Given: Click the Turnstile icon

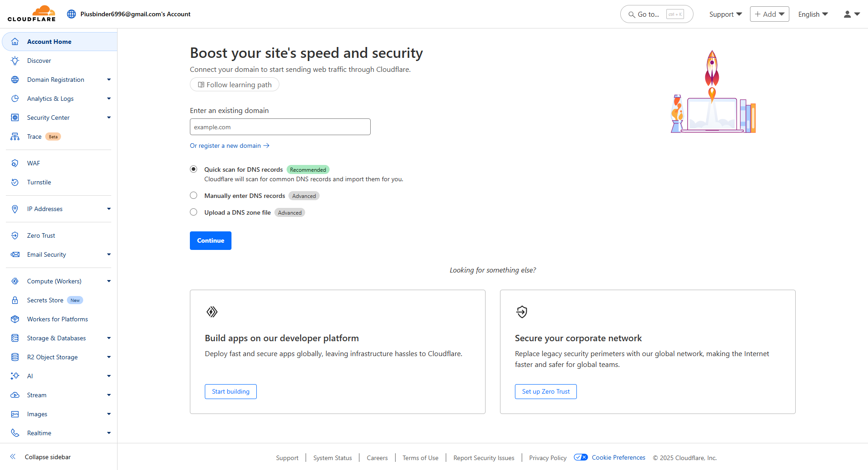Looking at the screenshot, I should [x=15, y=182].
